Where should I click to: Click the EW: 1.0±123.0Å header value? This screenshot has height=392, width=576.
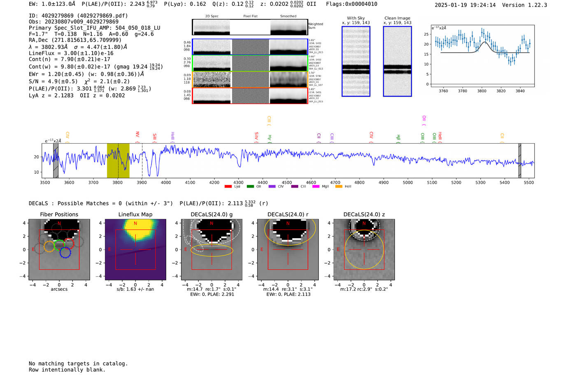(52, 4)
